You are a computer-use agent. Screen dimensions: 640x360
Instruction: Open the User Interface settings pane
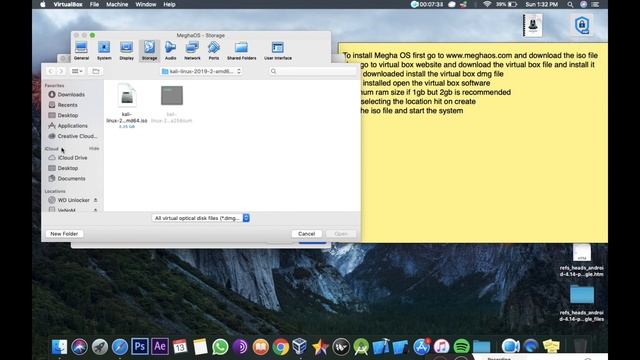278,51
